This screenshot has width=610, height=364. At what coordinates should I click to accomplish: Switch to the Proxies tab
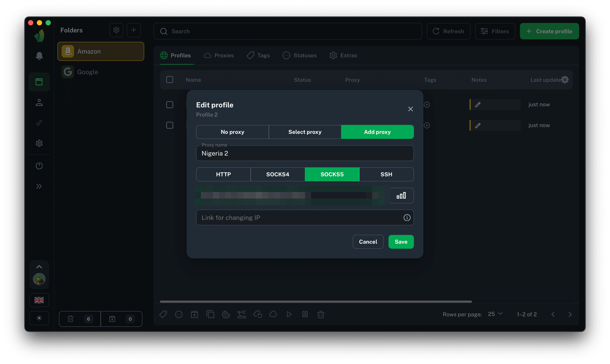219,55
